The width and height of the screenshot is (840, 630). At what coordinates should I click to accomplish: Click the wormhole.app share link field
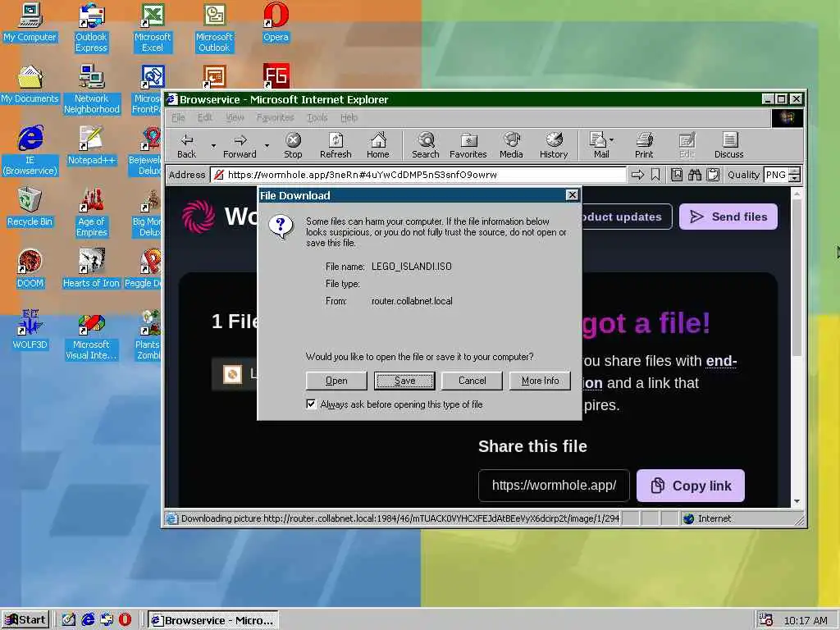click(554, 486)
